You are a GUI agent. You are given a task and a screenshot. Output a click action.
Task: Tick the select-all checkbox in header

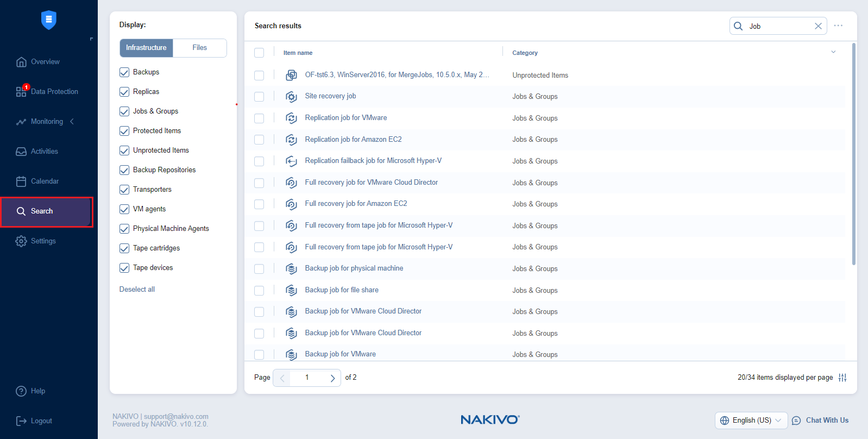tap(259, 53)
